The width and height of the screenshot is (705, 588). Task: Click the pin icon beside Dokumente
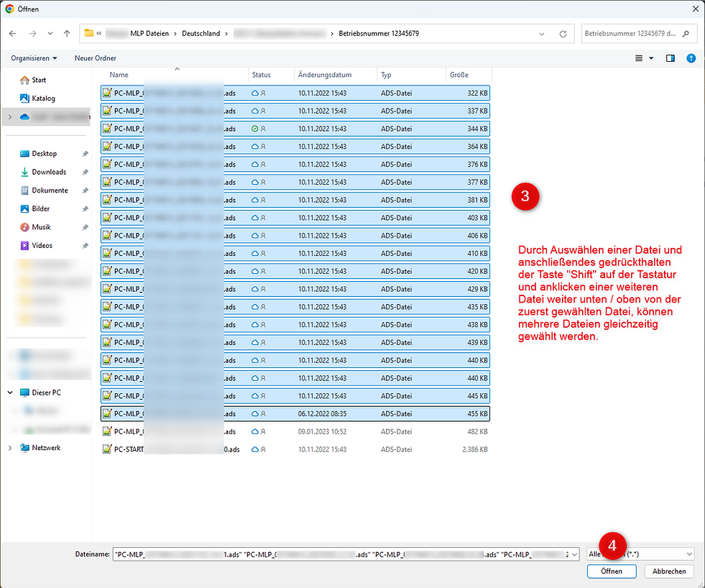[x=85, y=190]
